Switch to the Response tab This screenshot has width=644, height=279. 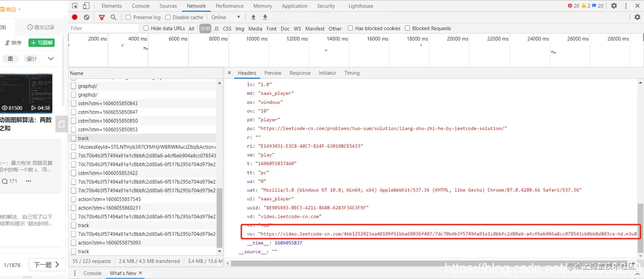(x=300, y=73)
